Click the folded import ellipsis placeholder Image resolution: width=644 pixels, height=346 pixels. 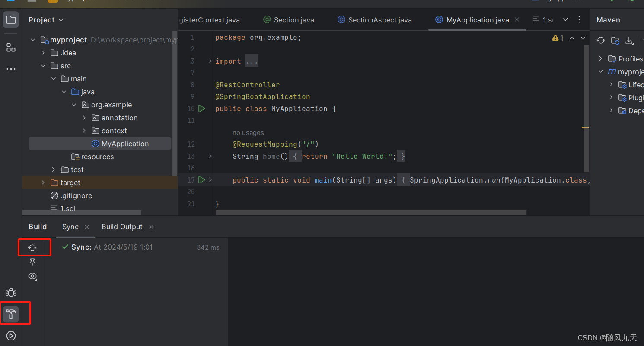(x=252, y=61)
